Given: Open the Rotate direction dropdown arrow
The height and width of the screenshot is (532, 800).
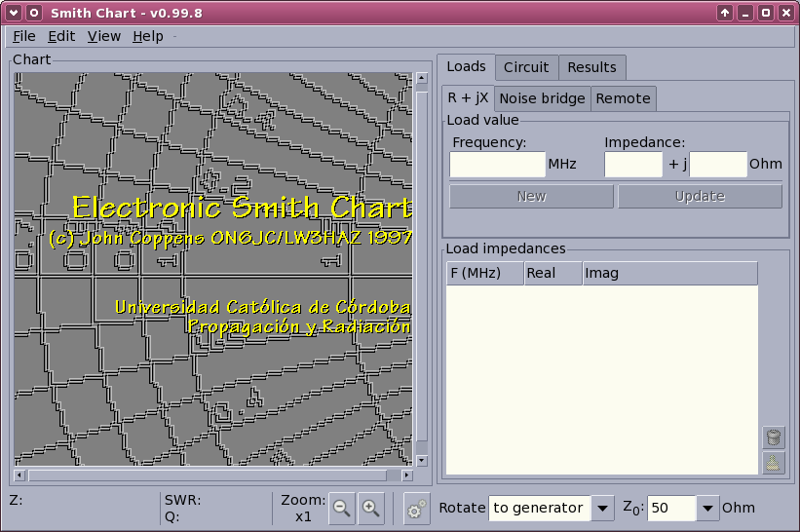Looking at the screenshot, I should pyautogui.click(x=602, y=508).
